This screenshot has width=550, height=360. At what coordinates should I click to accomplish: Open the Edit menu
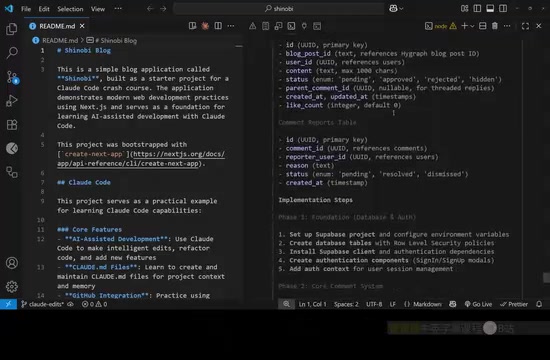pyautogui.click(x=44, y=9)
